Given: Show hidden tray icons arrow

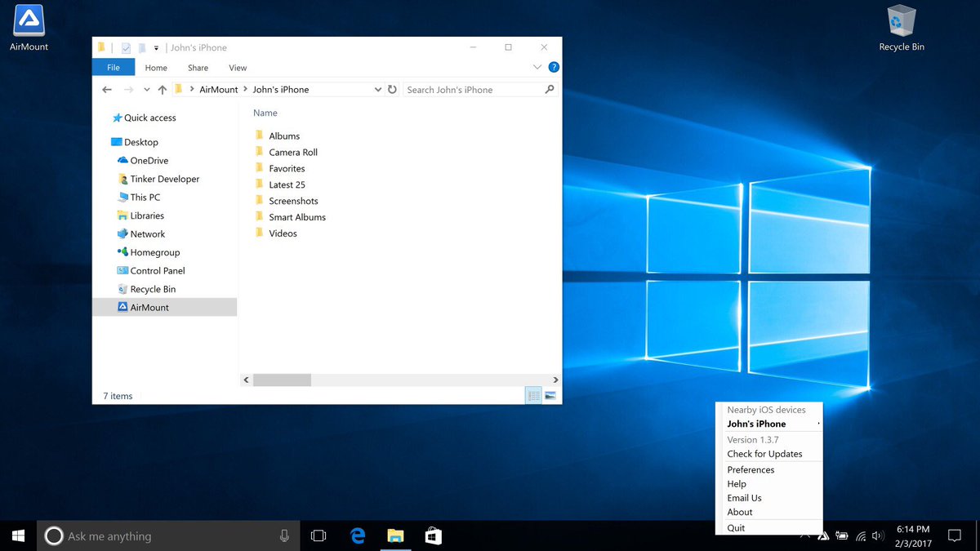Looking at the screenshot, I should (805, 535).
